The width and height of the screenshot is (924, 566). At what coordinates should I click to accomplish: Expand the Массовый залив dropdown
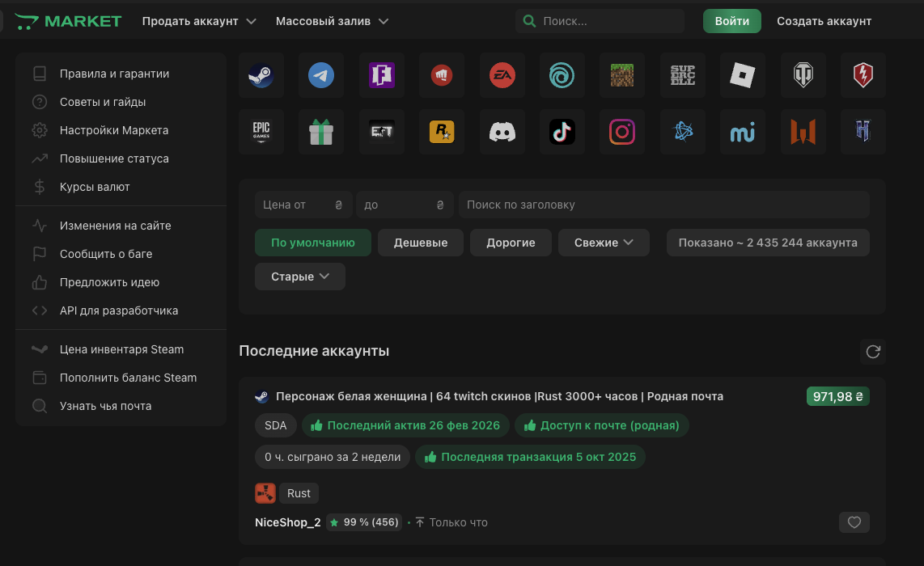[333, 21]
